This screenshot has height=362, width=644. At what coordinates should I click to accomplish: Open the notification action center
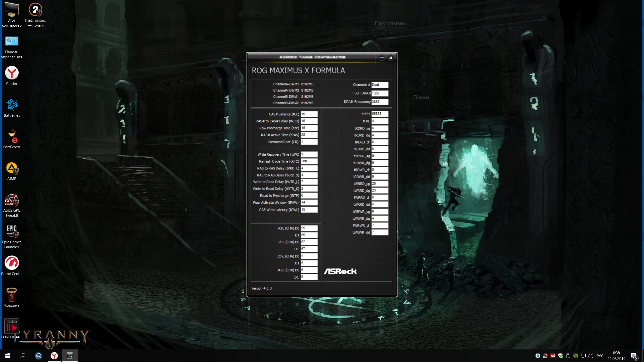point(634,356)
